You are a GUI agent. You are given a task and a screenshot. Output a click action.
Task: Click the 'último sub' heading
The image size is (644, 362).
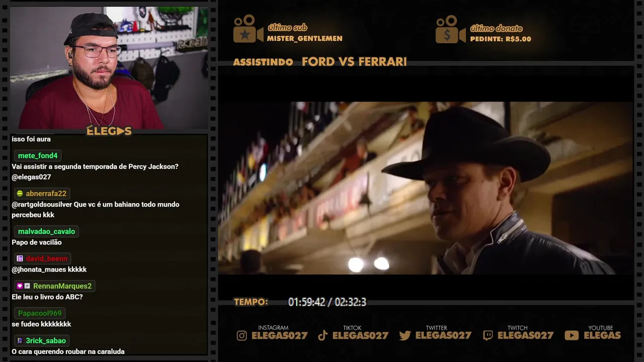click(x=287, y=28)
